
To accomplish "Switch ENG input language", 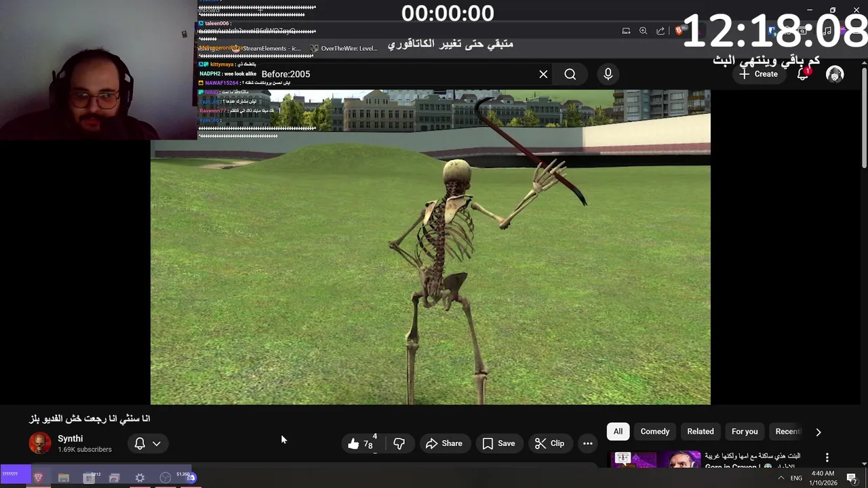I will [796, 478].
